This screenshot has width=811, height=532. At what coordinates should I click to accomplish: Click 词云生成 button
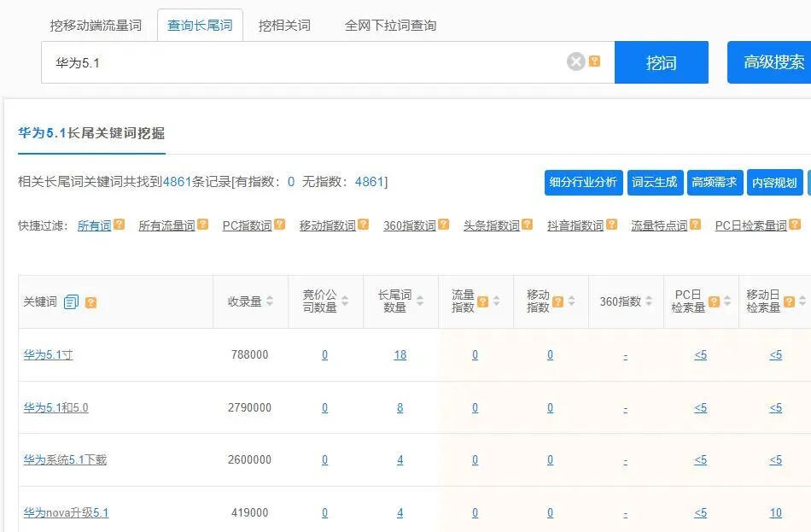click(655, 182)
